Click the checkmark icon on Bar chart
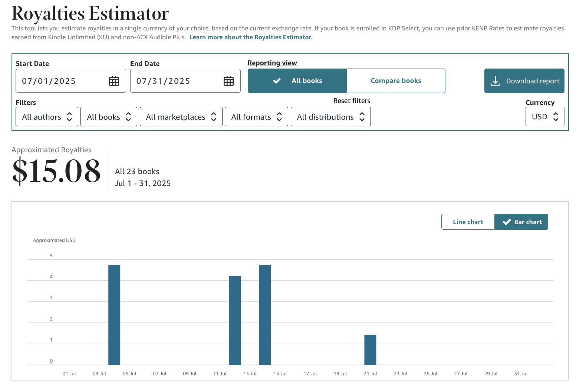The image size is (586, 392). point(507,222)
